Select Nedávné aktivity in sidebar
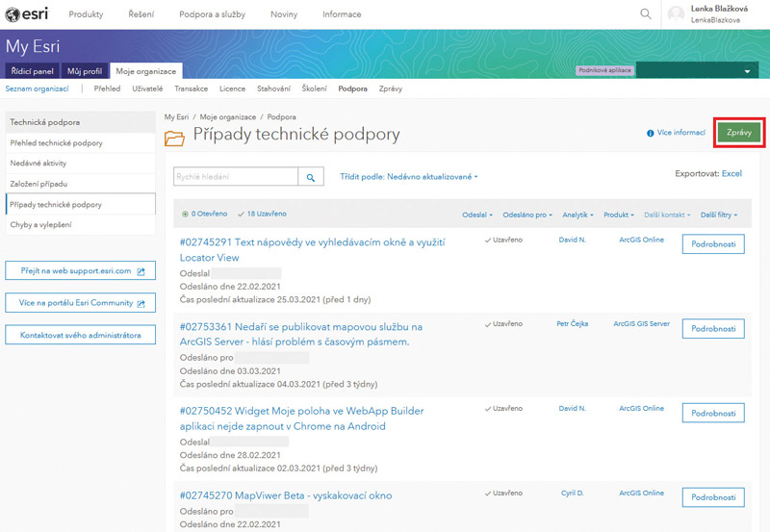 click(81, 164)
